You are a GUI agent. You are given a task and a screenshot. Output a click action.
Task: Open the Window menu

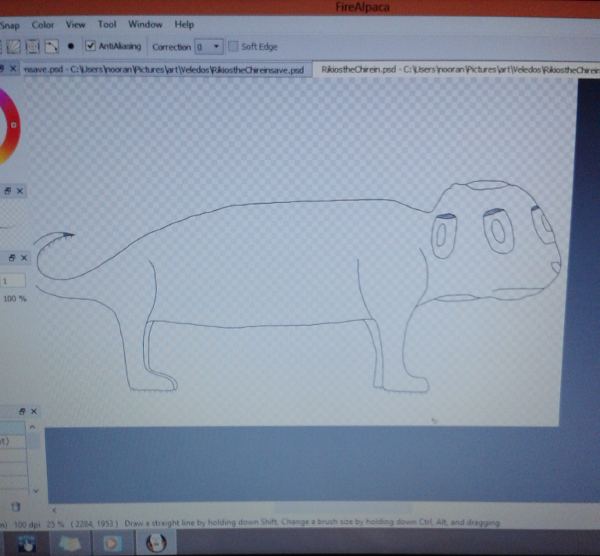point(145,24)
